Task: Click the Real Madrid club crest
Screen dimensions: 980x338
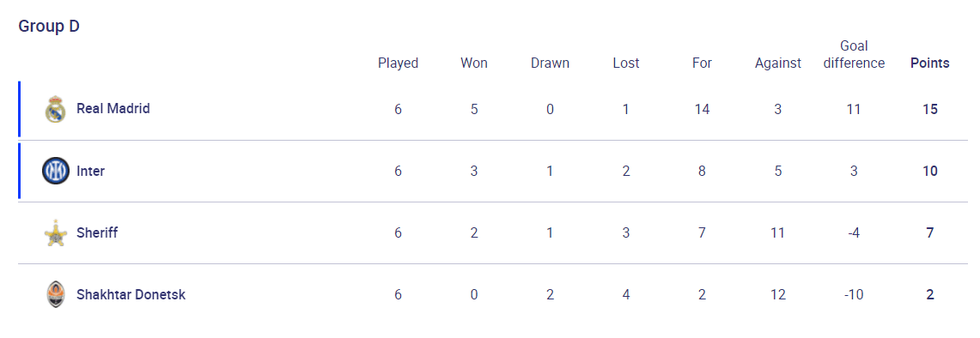Action: click(x=55, y=109)
